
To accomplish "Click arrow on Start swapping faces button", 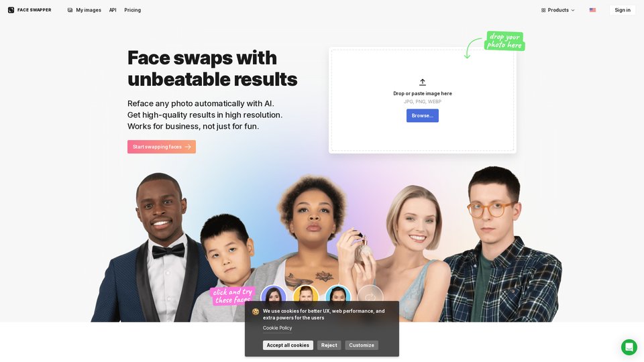I will pos(188,147).
